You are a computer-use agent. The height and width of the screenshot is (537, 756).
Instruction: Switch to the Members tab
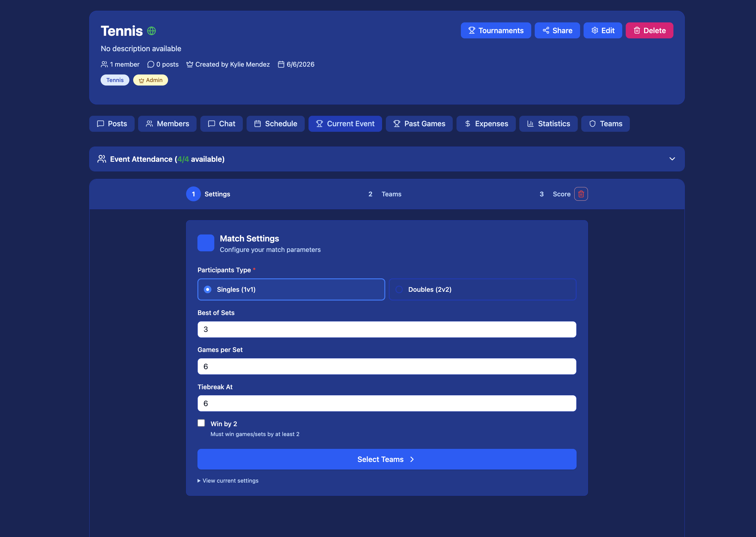point(167,124)
